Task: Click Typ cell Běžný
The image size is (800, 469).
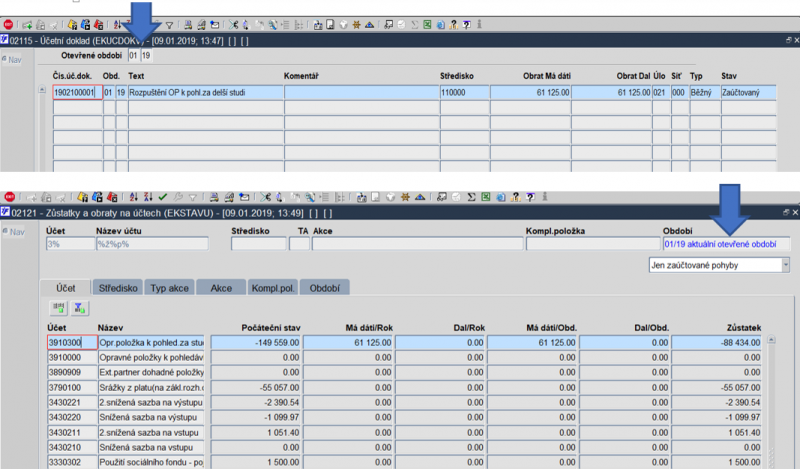Action: [x=705, y=92]
